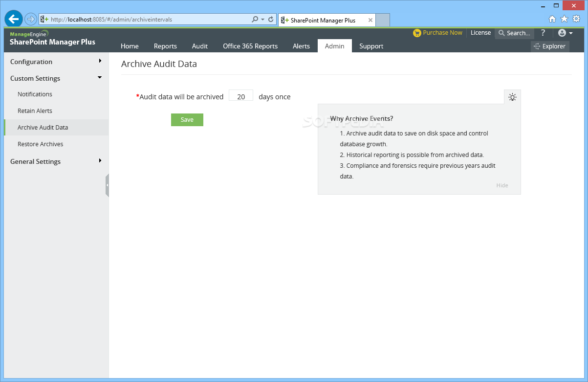Open the user account dropdown
This screenshot has width=588, height=382.
(565, 33)
